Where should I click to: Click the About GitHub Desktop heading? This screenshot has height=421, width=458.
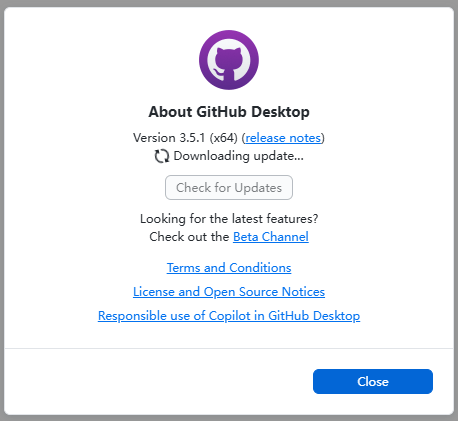pos(229,112)
